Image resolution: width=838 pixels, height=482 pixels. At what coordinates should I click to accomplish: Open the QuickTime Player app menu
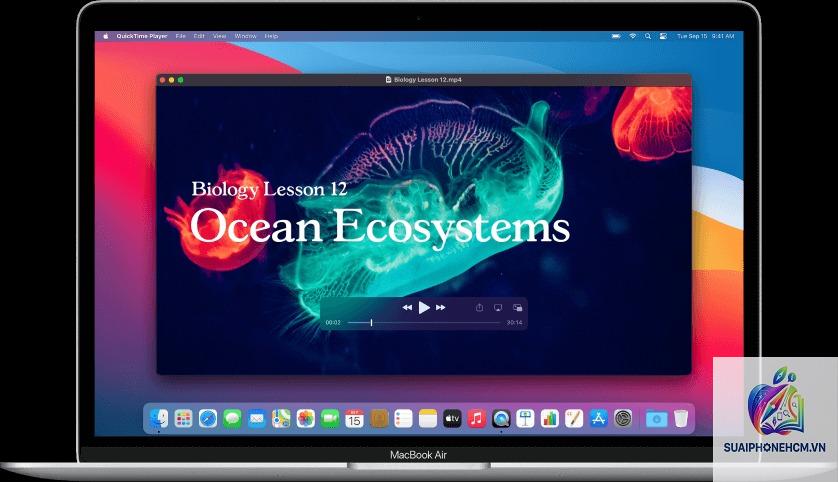[x=142, y=36]
